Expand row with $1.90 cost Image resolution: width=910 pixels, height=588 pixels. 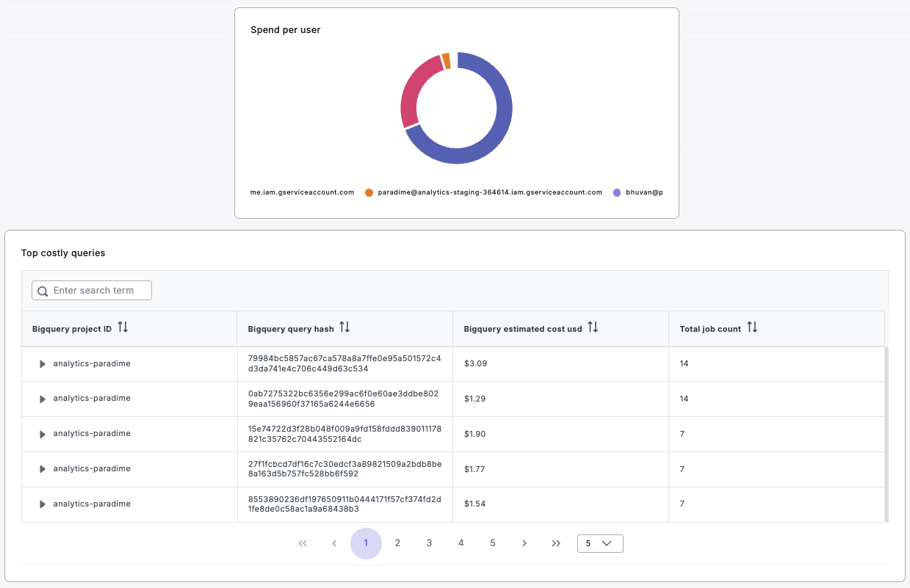[43, 434]
